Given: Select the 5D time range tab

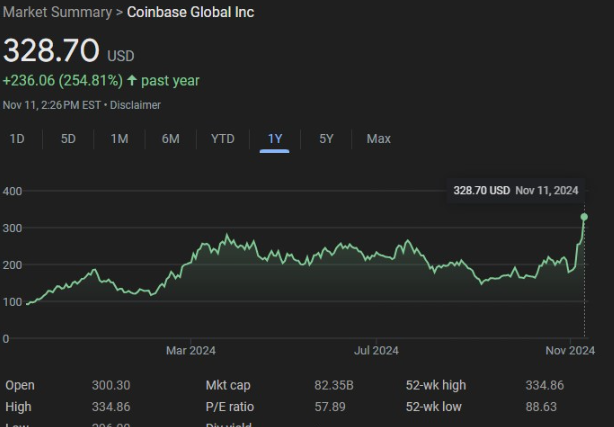Looking at the screenshot, I should 68,139.
